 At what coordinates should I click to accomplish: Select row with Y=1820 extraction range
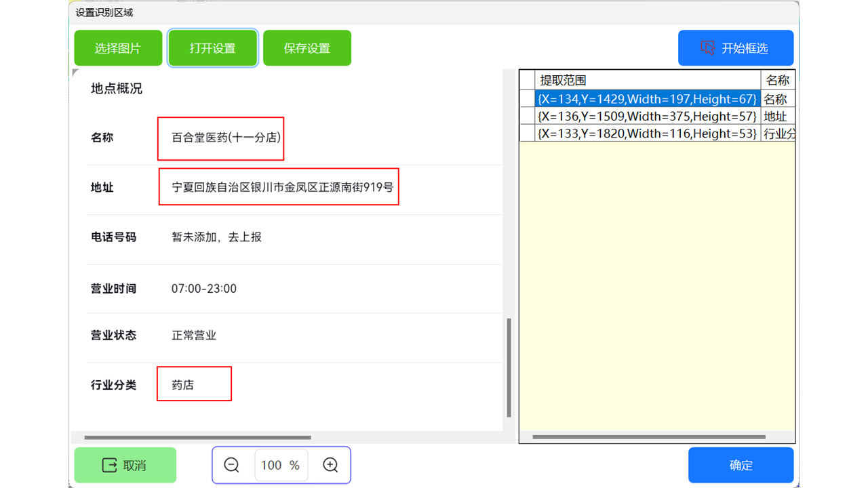point(648,134)
